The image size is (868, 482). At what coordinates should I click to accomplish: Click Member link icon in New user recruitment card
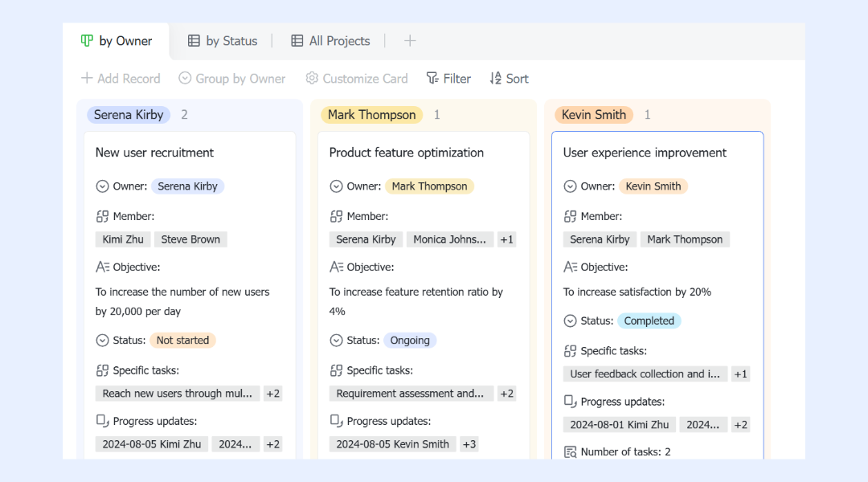pos(102,216)
